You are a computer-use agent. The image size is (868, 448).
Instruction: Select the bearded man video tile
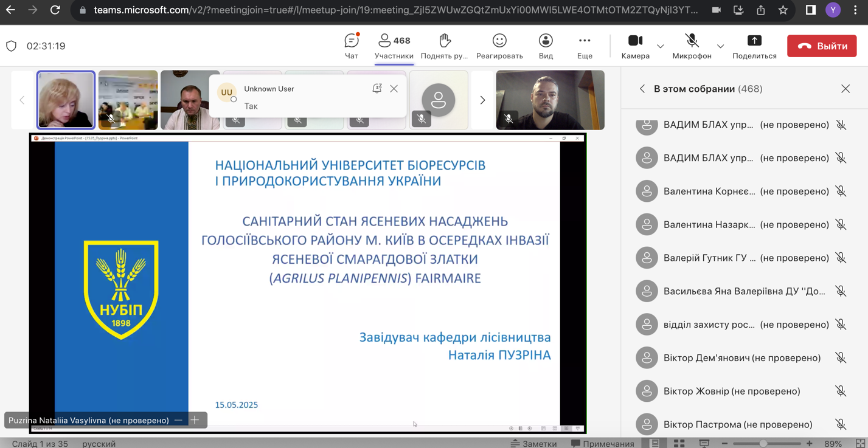pos(550,100)
